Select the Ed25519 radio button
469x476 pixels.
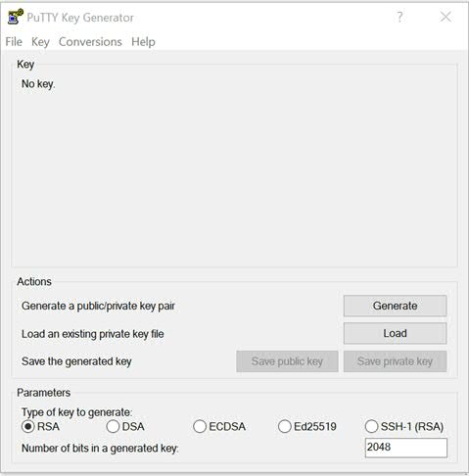click(x=285, y=427)
